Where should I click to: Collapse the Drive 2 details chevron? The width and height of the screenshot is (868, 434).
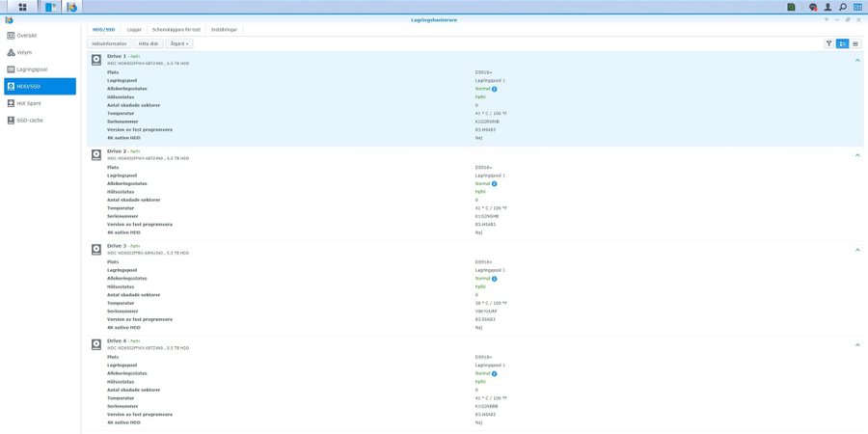pyautogui.click(x=857, y=154)
